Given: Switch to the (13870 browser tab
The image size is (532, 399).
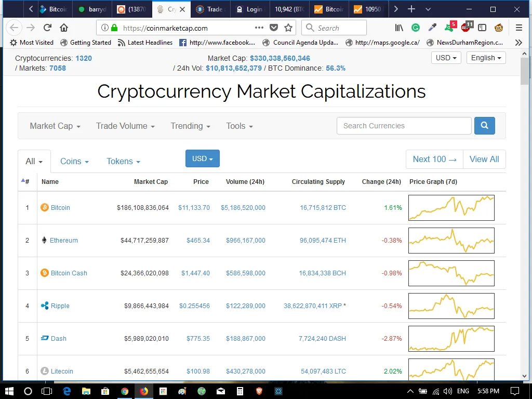Looking at the screenshot, I should 132,9.
